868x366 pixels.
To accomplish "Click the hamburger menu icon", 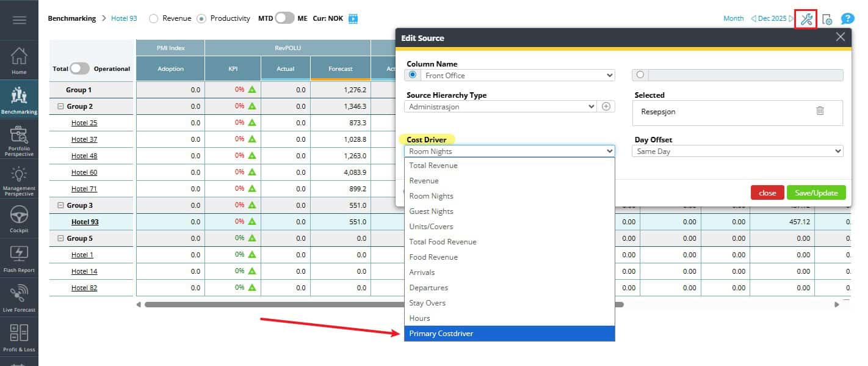I will click(x=19, y=20).
